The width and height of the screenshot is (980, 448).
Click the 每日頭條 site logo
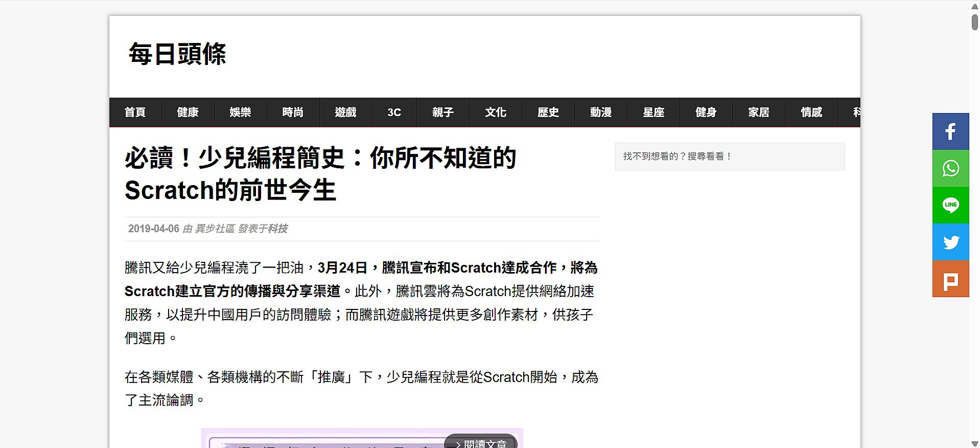click(177, 54)
